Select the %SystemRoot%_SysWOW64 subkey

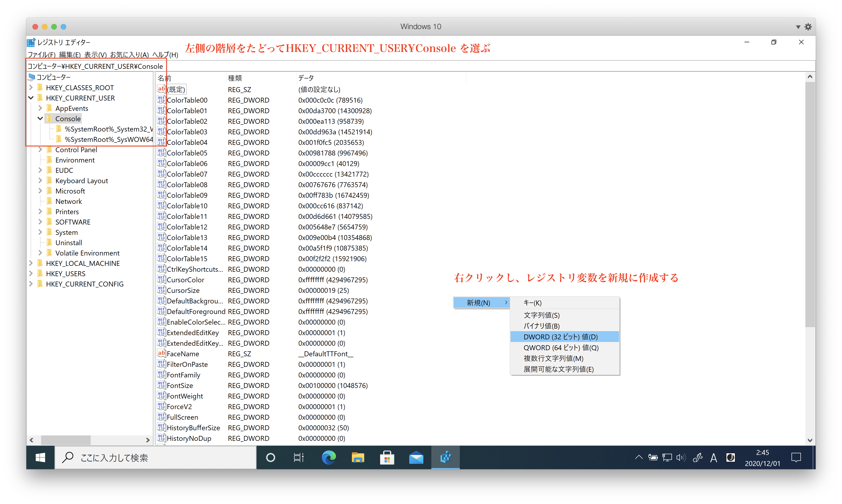(108, 139)
